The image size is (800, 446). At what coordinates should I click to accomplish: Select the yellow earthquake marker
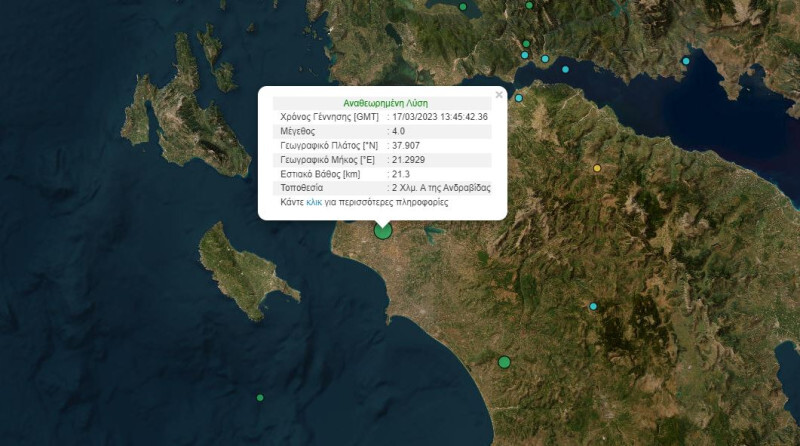click(x=598, y=168)
